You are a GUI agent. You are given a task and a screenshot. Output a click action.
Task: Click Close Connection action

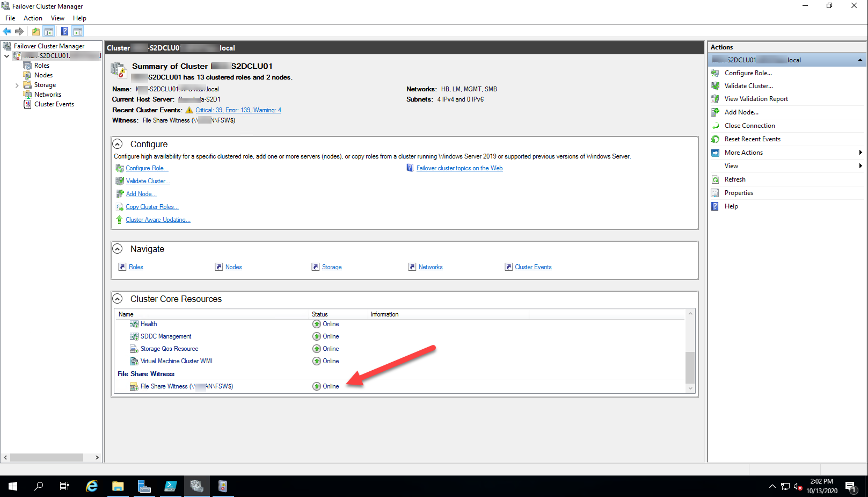point(750,126)
